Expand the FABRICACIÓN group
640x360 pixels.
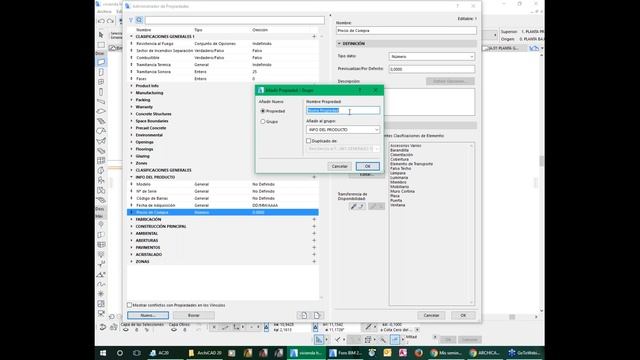131,219
